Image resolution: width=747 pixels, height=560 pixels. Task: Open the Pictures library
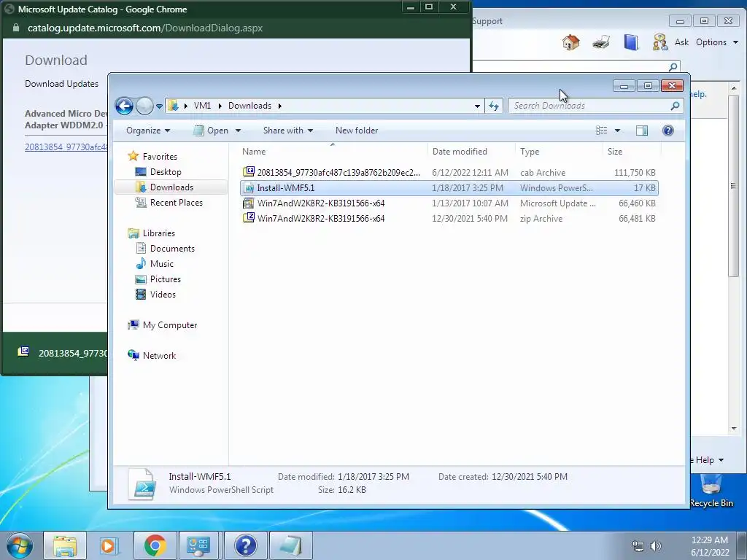(166, 279)
